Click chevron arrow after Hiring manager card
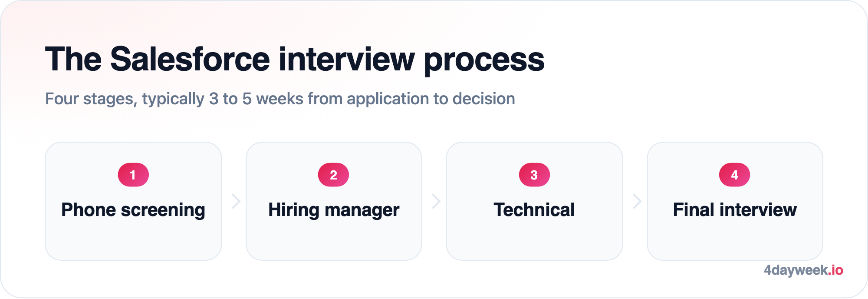Screen dimensions: 868x299 [x=436, y=201]
